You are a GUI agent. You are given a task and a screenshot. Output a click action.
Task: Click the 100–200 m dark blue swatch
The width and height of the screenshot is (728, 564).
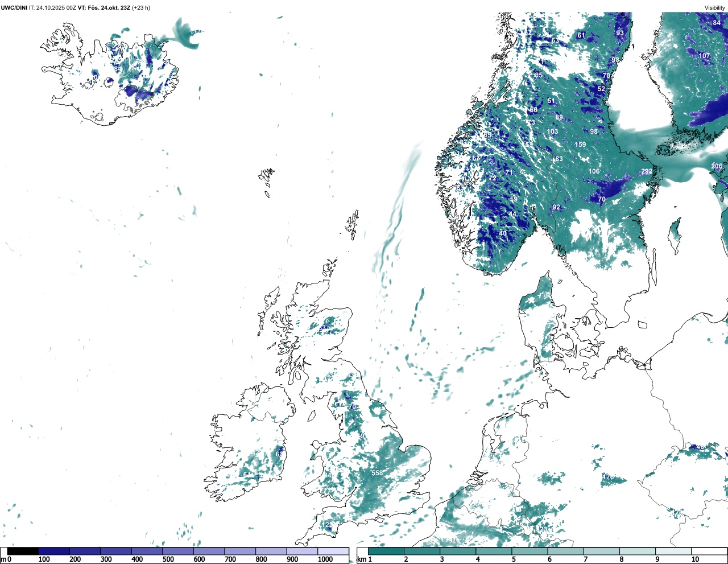coord(54,551)
